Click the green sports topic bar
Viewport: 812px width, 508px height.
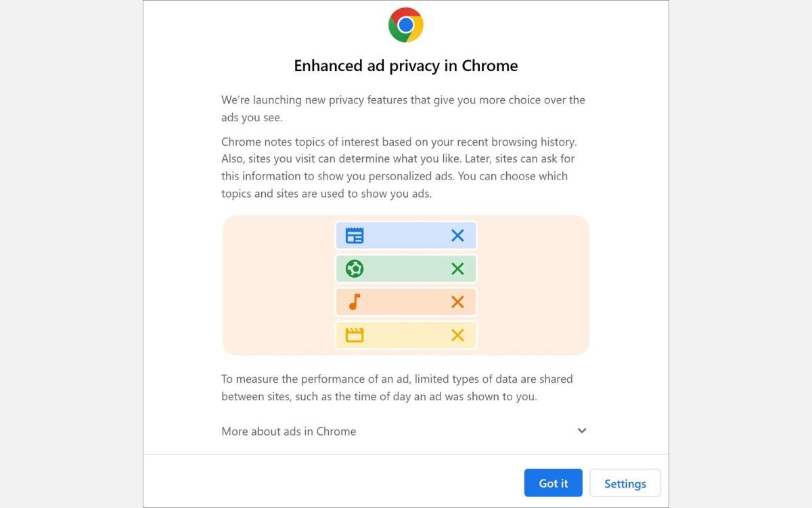(x=405, y=268)
